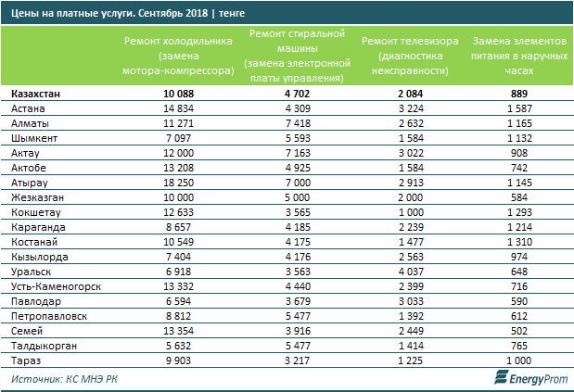574x392 pixels.
Task: Select the Алматы city cell
Action: coord(30,123)
